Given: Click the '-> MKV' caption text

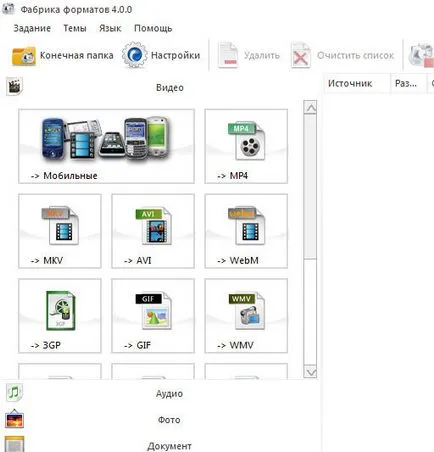Looking at the screenshot, I should [x=47, y=260].
